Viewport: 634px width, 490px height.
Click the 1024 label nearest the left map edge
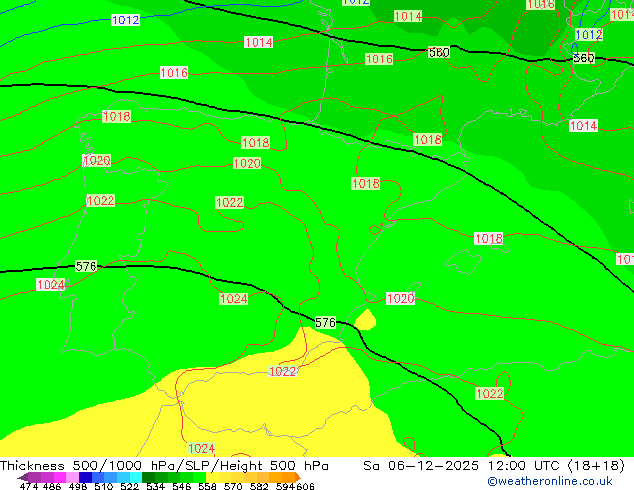pyautogui.click(x=51, y=285)
